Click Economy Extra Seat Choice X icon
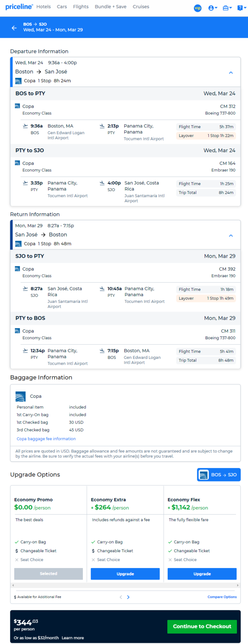This screenshot has height=644, width=248. [x=93, y=560]
